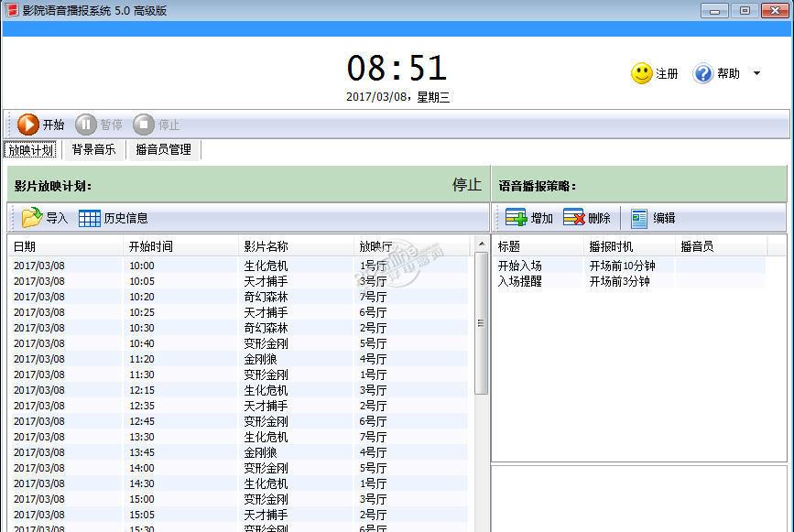This screenshot has width=794, height=532.
Task: Select the 开始入场 strategy row
Action: coord(629,266)
